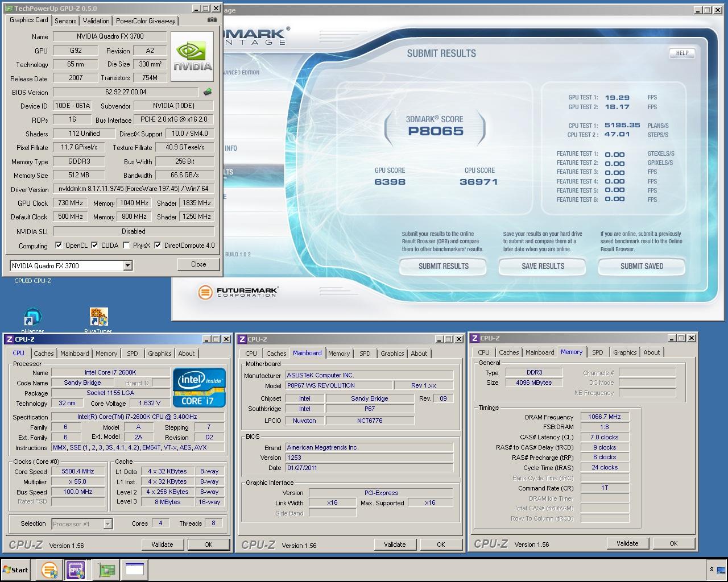
Task: Click the SUBMIT RESULTS button in 3DMark
Action: [x=444, y=266]
